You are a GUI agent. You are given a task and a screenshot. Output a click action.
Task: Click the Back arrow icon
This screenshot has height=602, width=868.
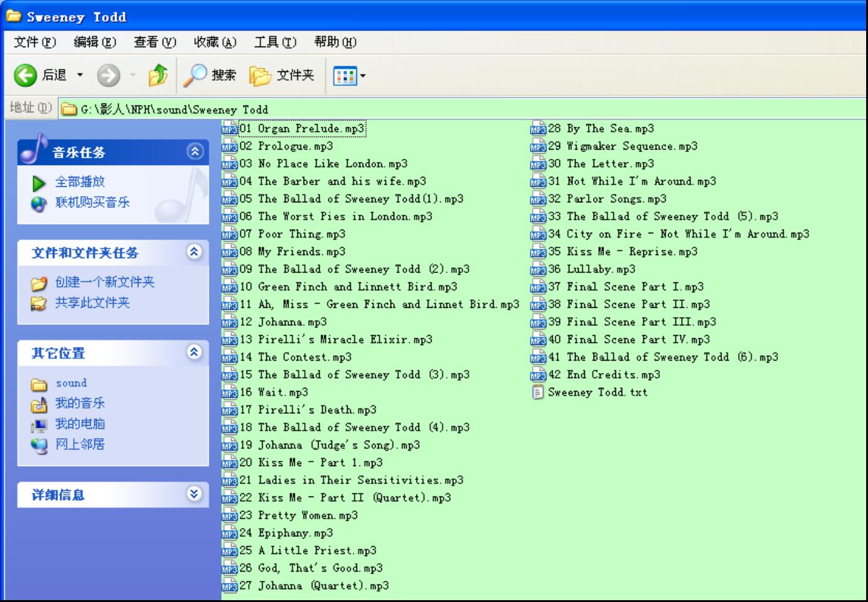pos(25,75)
